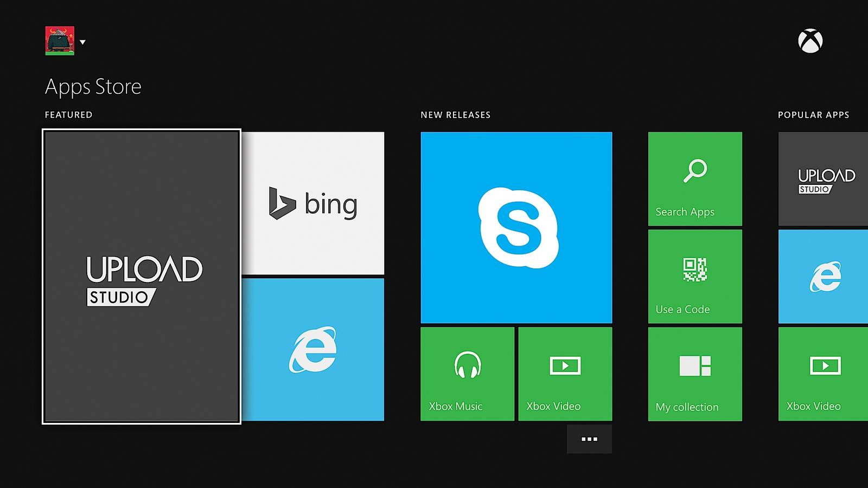Click the ellipsis for more releases
868x488 pixels.
(589, 439)
